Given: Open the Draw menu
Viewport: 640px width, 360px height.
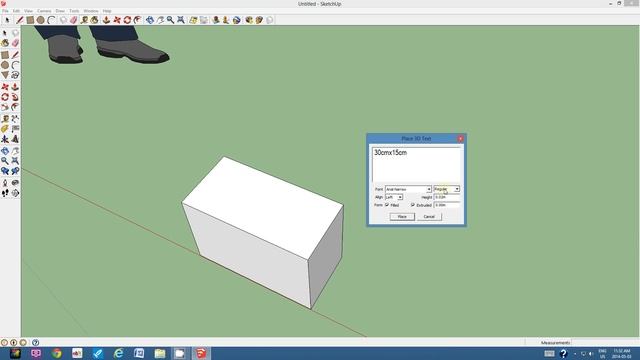Looking at the screenshot, I should pyautogui.click(x=60, y=11).
